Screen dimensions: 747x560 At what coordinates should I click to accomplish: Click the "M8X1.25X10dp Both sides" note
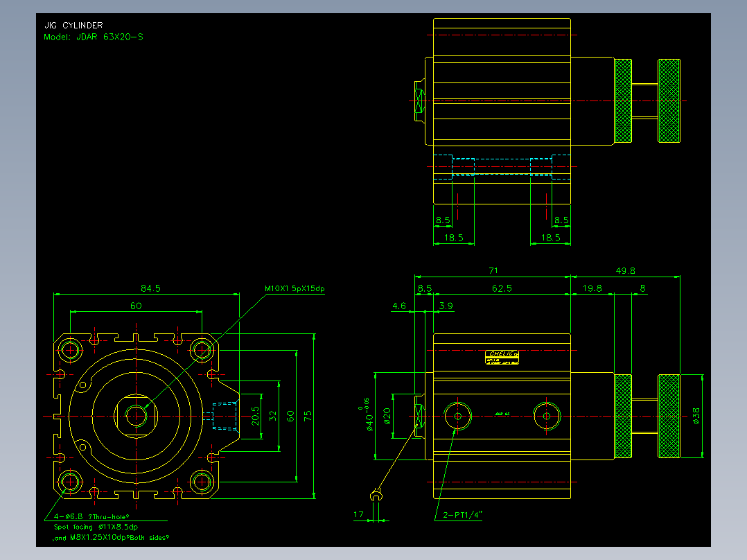pyautogui.click(x=111, y=538)
